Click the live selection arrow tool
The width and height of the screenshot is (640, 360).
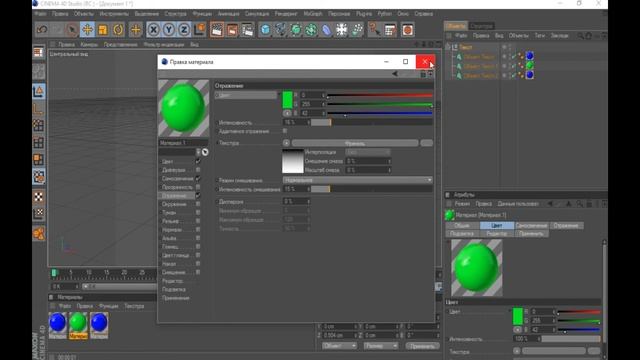click(x=72, y=29)
